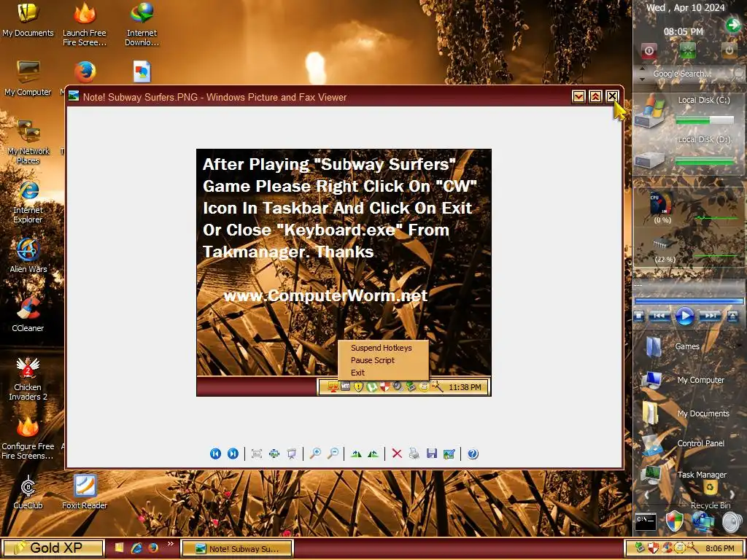Viewport: 747px width, 560px height.
Task: Click CPU usage meter gadget
Action: (662, 206)
